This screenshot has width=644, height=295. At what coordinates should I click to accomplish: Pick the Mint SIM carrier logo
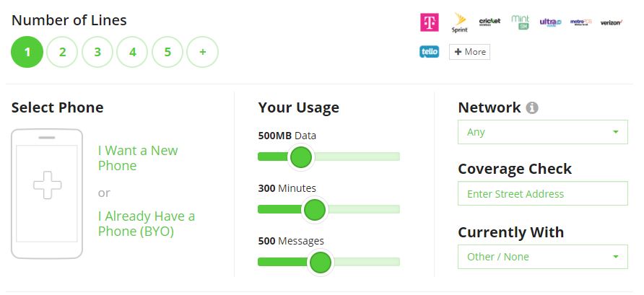pos(520,22)
